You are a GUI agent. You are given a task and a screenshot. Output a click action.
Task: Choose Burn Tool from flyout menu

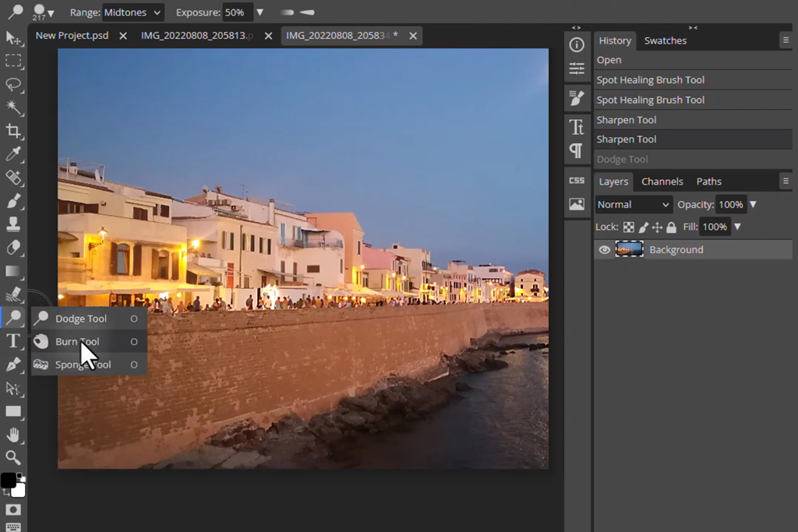(77, 342)
